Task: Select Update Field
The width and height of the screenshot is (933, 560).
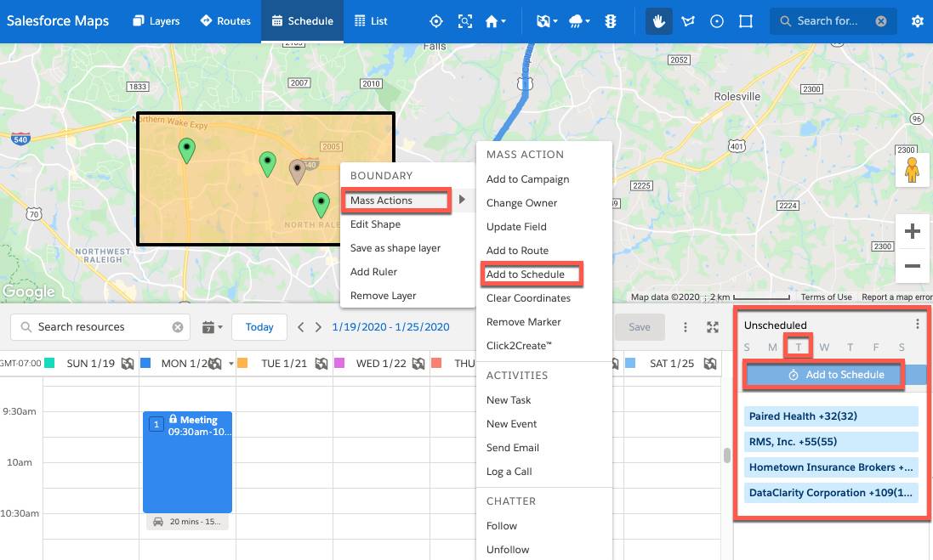Action: click(x=516, y=227)
